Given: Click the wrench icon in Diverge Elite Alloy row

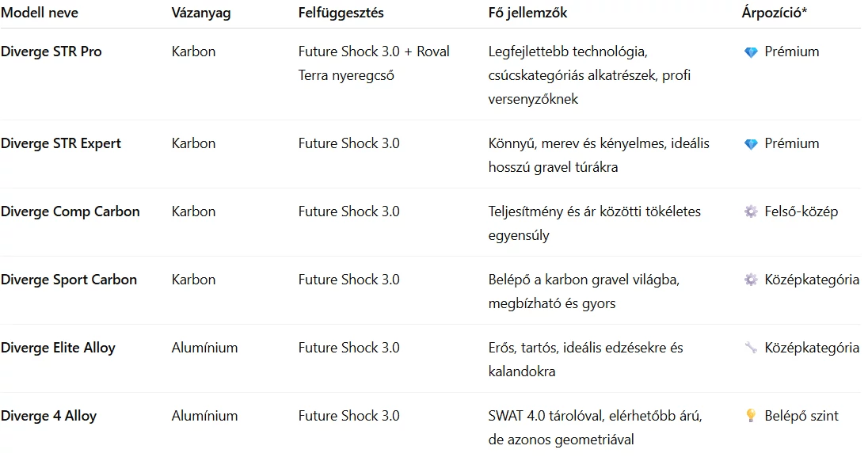Looking at the screenshot, I should click(x=751, y=348).
